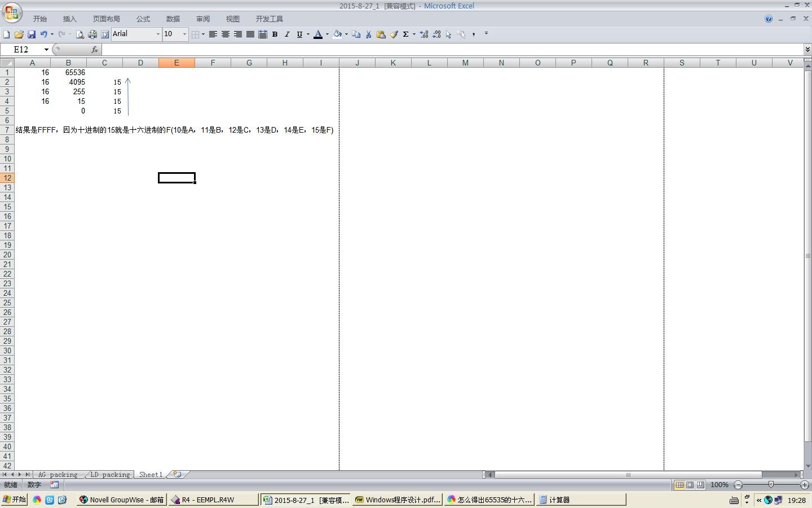
Task: Click the zoom slider handle in status bar
Action: pos(771,485)
